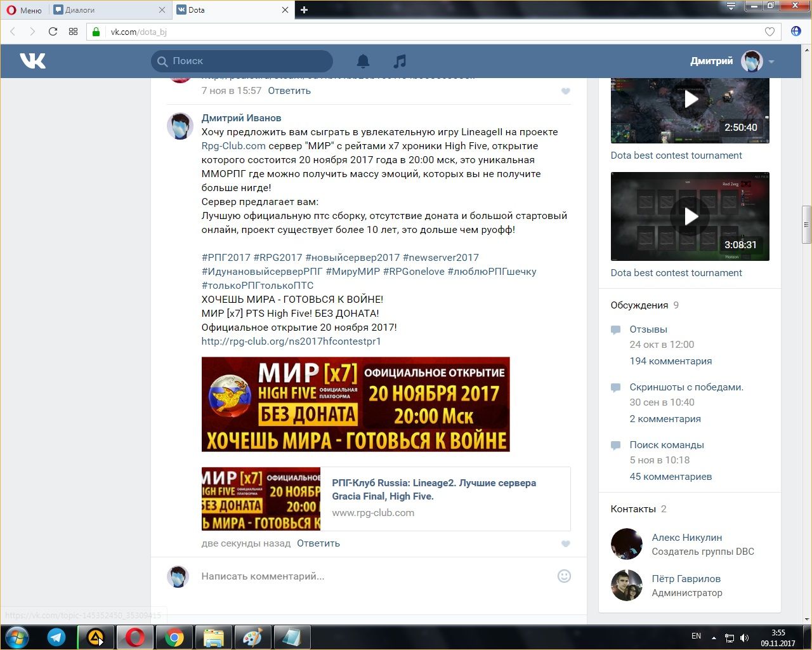This screenshot has height=650, width=812.
Task: Open first Dota best contest tournament title
Action: pos(676,156)
